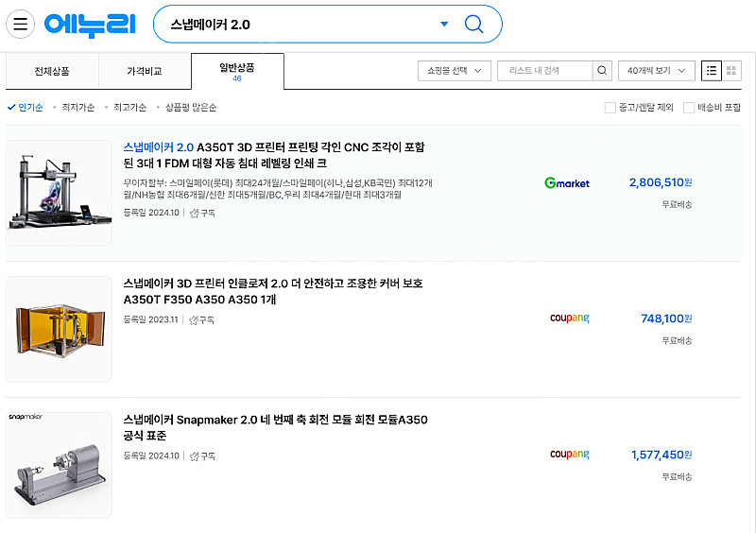Screen dimensions: 756x533
Task: Subscribe with 구독 on the A350T item
Action: (x=202, y=213)
